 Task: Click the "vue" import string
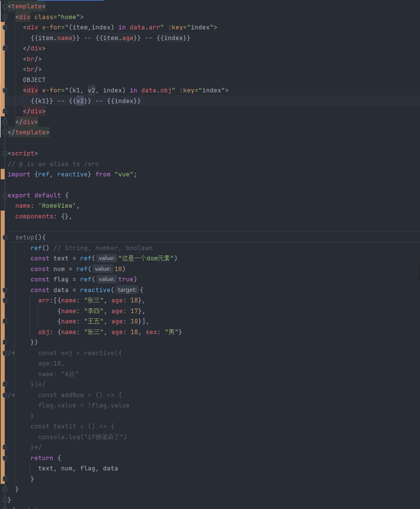pos(124,175)
